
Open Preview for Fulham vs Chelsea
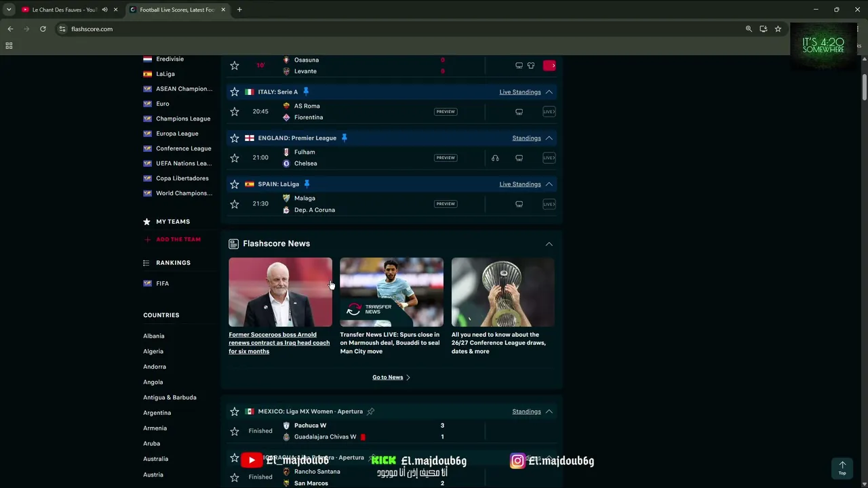tap(446, 158)
